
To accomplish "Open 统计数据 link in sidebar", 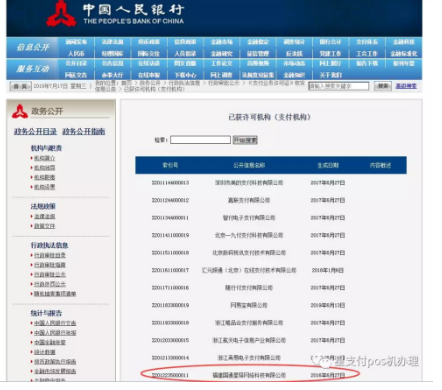I will [45, 352].
